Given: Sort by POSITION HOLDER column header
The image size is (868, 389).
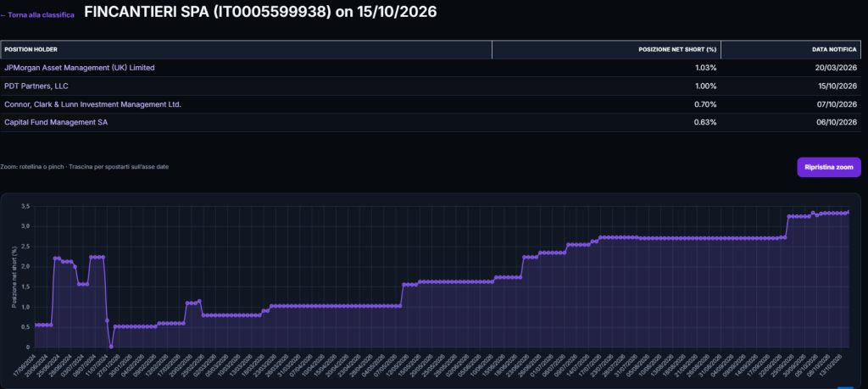Looking at the screenshot, I should (x=246, y=50).
